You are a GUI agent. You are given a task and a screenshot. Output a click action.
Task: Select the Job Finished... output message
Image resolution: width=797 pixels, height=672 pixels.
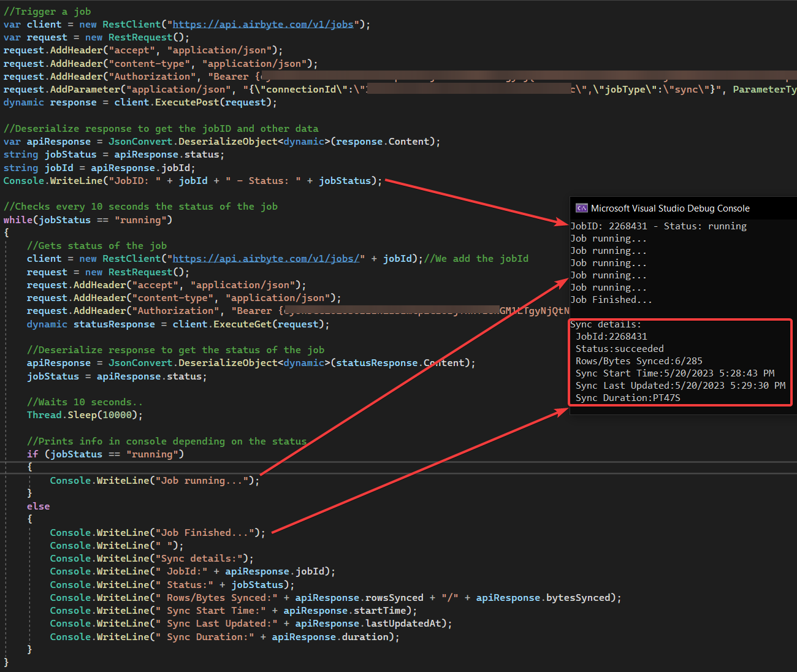[x=611, y=299]
